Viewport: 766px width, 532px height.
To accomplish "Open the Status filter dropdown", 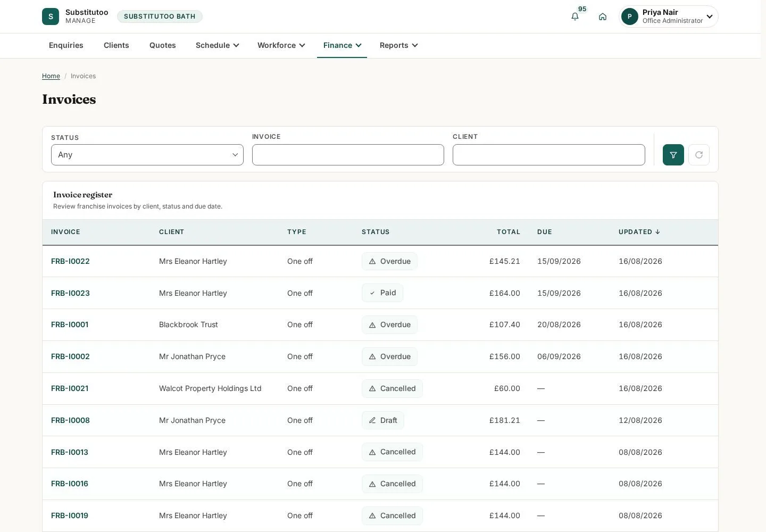I will (147, 155).
